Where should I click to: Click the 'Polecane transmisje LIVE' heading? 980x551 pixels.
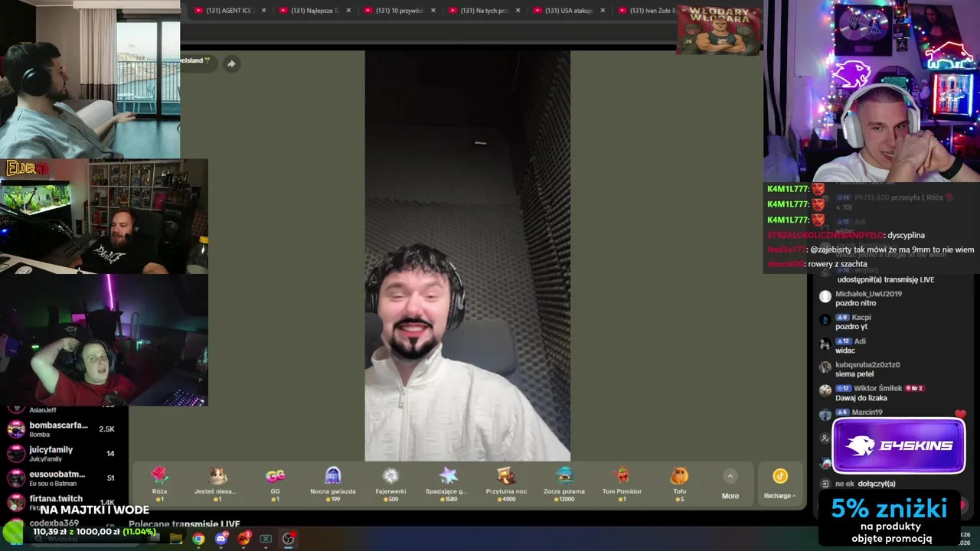coord(185,524)
